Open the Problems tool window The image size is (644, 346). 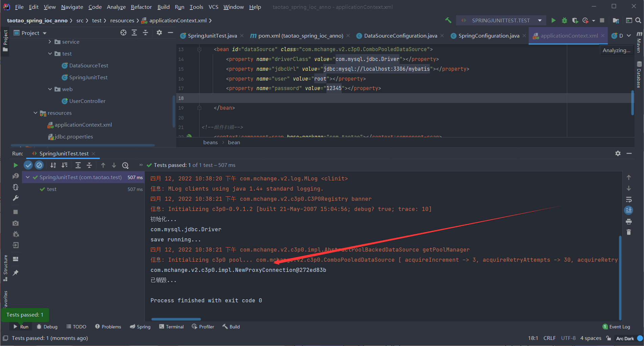click(108, 327)
